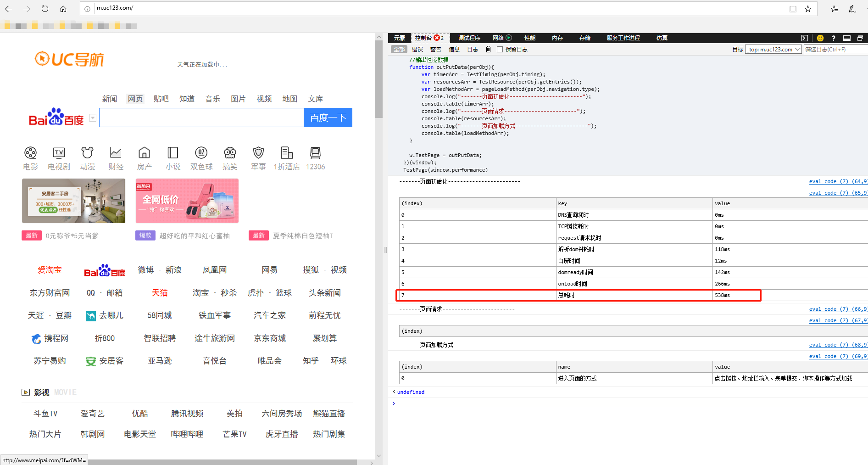Click console log filter input
Viewport: 868px width, 465px height.
point(835,49)
